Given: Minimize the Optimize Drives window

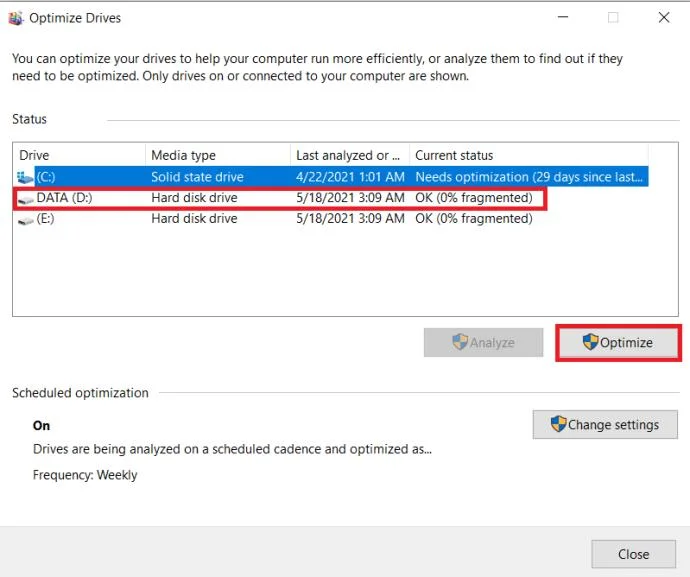Looking at the screenshot, I should coord(563,17).
